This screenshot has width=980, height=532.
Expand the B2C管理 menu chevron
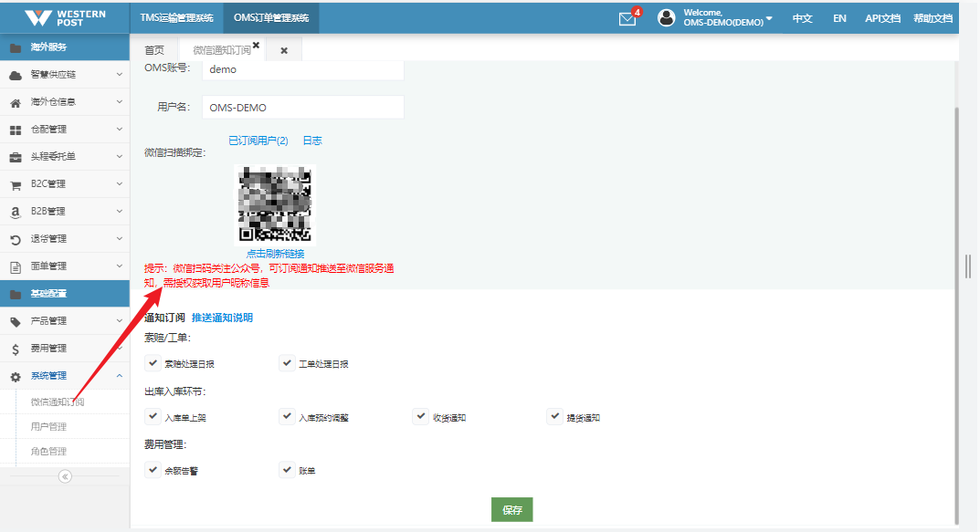(120, 183)
